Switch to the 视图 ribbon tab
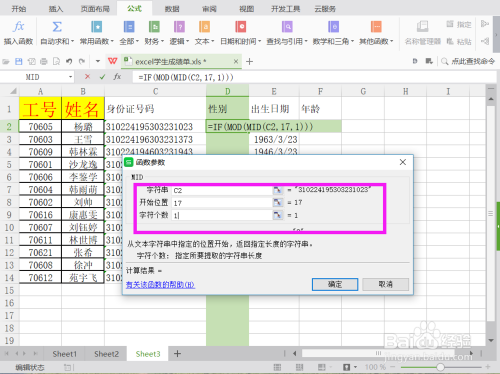Image resolution: width=500 pixels, height=374 pixels. [x=246, y=9]
